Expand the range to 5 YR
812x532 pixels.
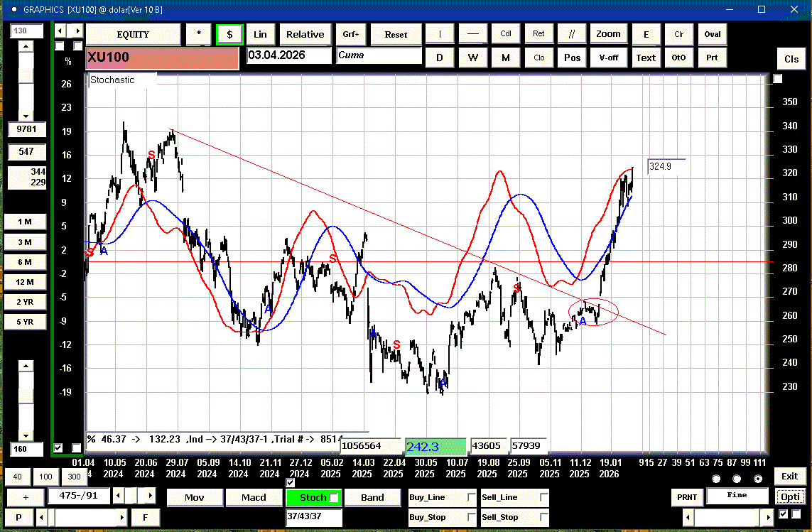[25, 322]
